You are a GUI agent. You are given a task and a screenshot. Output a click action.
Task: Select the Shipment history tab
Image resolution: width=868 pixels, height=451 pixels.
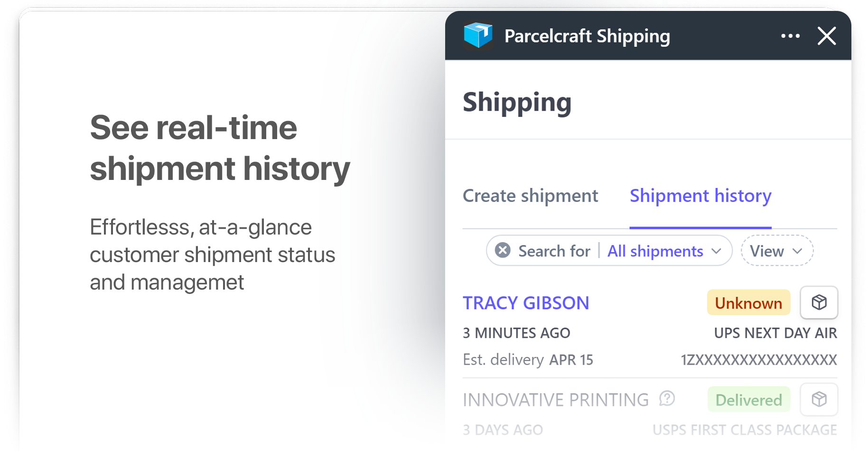pyautogui.click(x=700, y=196)
